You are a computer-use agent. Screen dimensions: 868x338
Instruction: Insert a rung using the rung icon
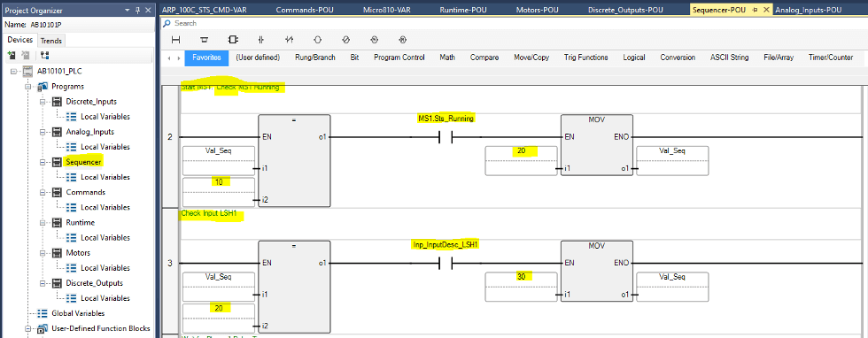(x=176, y=40)
